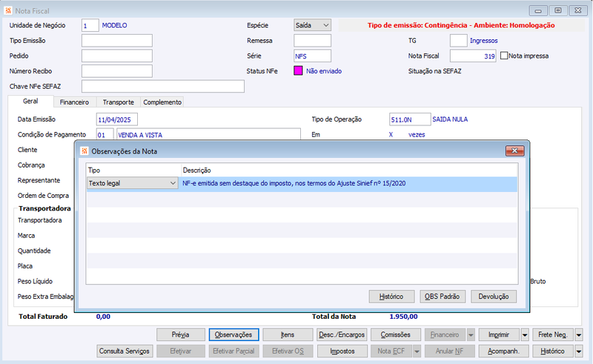This screenshot has height=364, width=593.
Task: Click the Número Recibo input field
Action: [x=117, y=71]
